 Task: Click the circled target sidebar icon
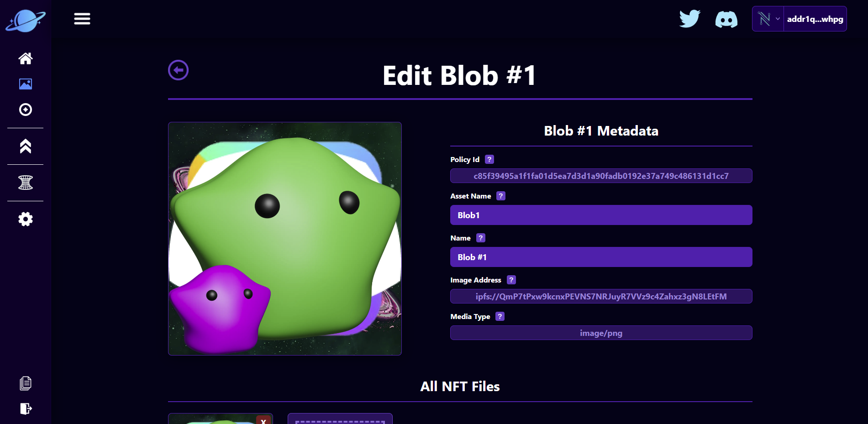[x=26, y=110]
